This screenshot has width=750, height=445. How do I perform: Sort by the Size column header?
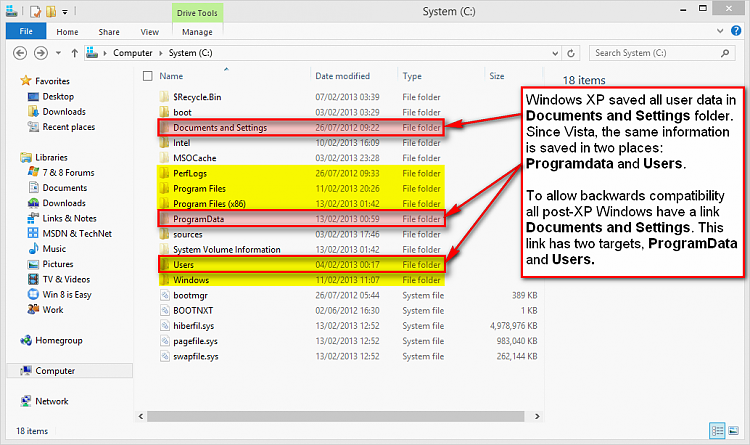tap(496, 76)
